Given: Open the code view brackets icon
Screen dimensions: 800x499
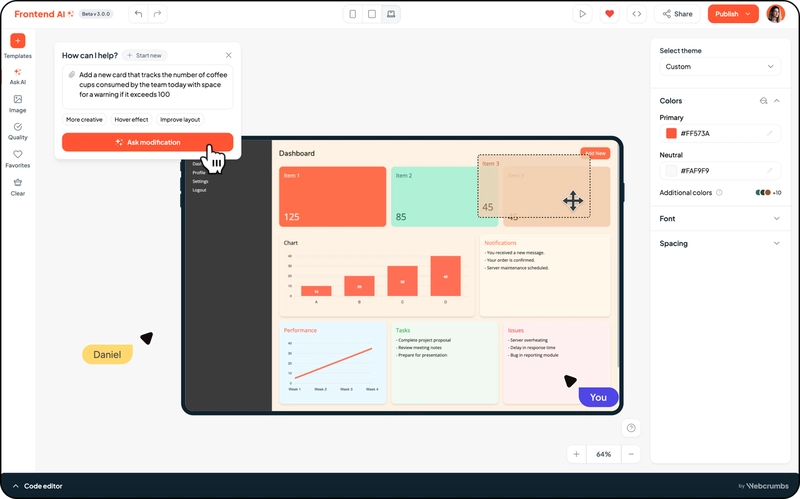Looking at the screenshot, I should click(x=636, y=14).
